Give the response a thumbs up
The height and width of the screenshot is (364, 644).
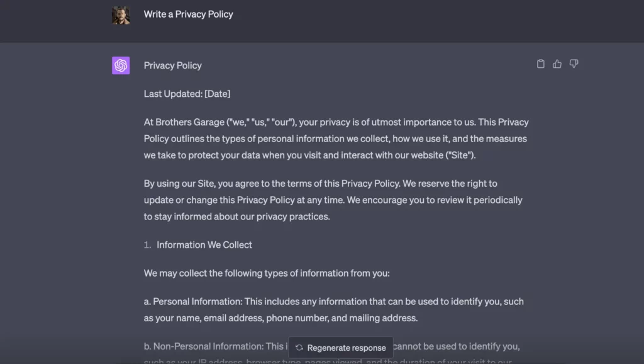point(557,64)
